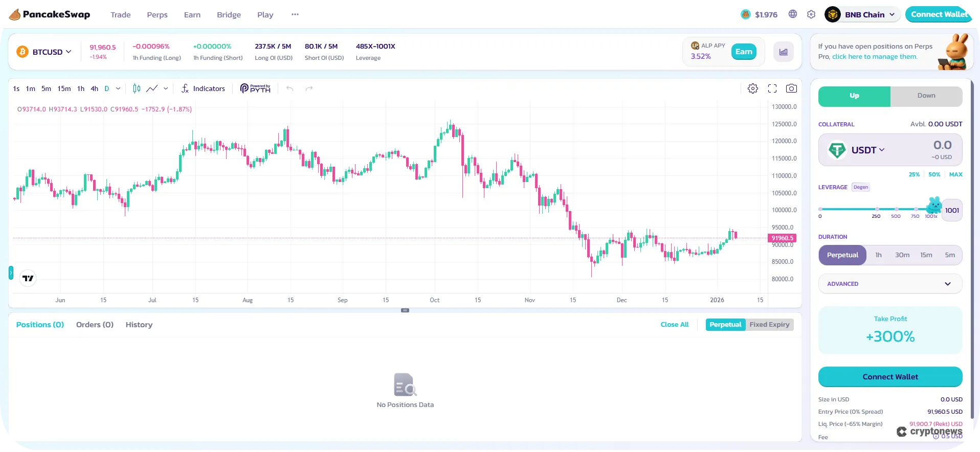Image resolution: width=980 pixels, height=452 pixels.
Task: Open the Trade menu
Action: pyautogui.click(x=121, y=15)
